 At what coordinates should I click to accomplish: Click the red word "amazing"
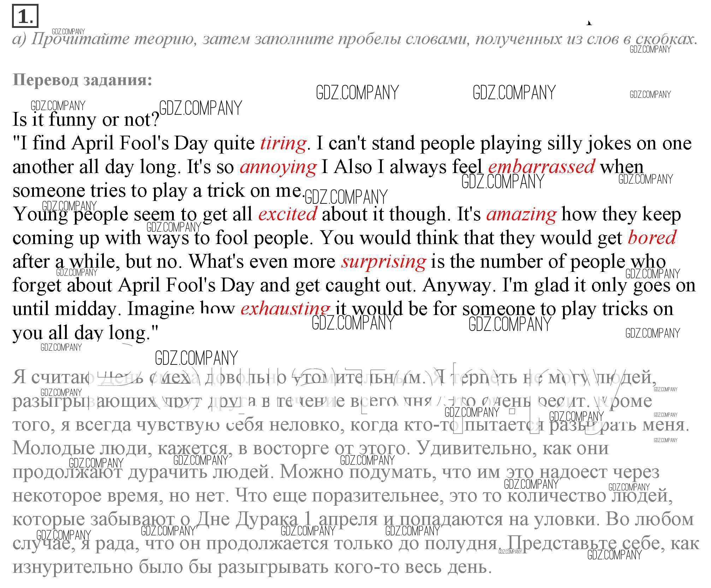pyautogui.click(x=521, y=214)
